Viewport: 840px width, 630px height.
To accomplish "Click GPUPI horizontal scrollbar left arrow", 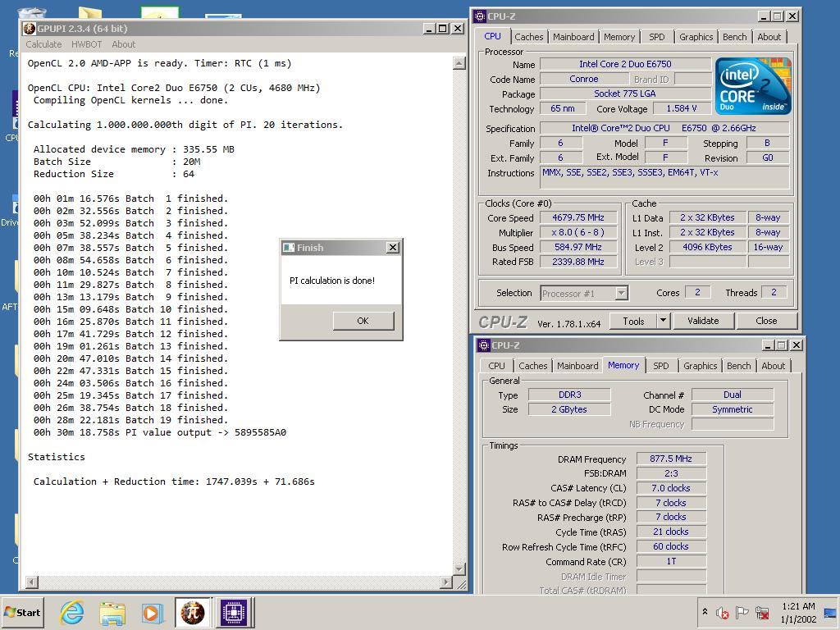I will pyautogui.click(x=32, y=582).
